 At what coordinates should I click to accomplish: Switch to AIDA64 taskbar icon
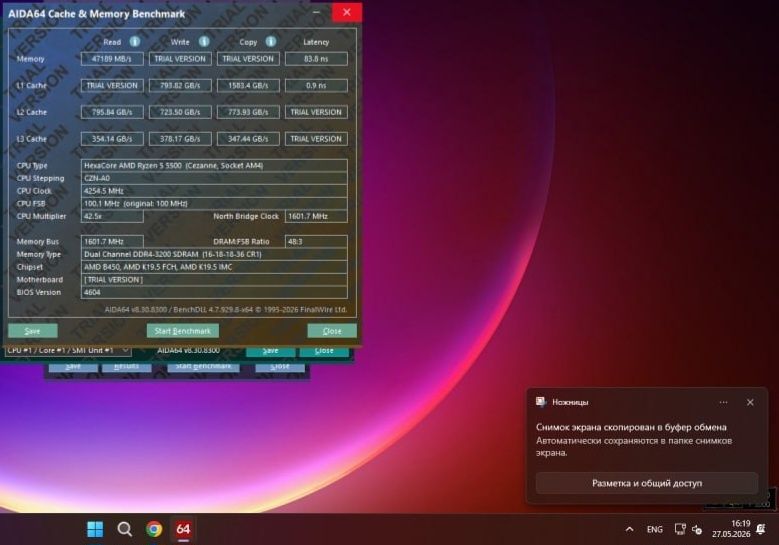click(183, 529)
